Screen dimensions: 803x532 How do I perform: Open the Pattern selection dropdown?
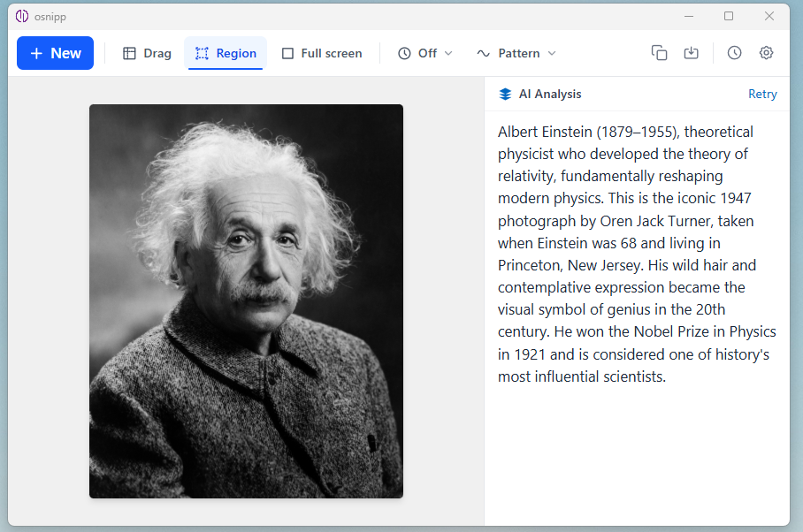[x=516, y=53]
